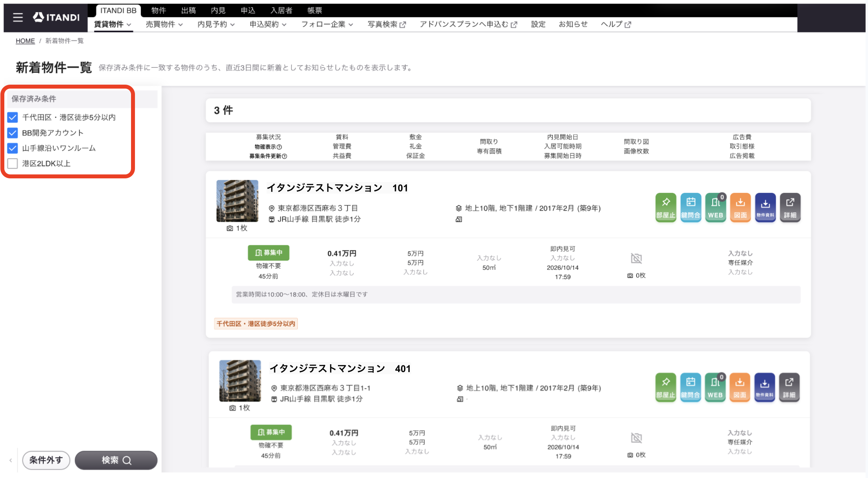The height and width of the screenshot is (478, 868).
Task: Switch to the 物件 tab
Action: coord(159,10)
